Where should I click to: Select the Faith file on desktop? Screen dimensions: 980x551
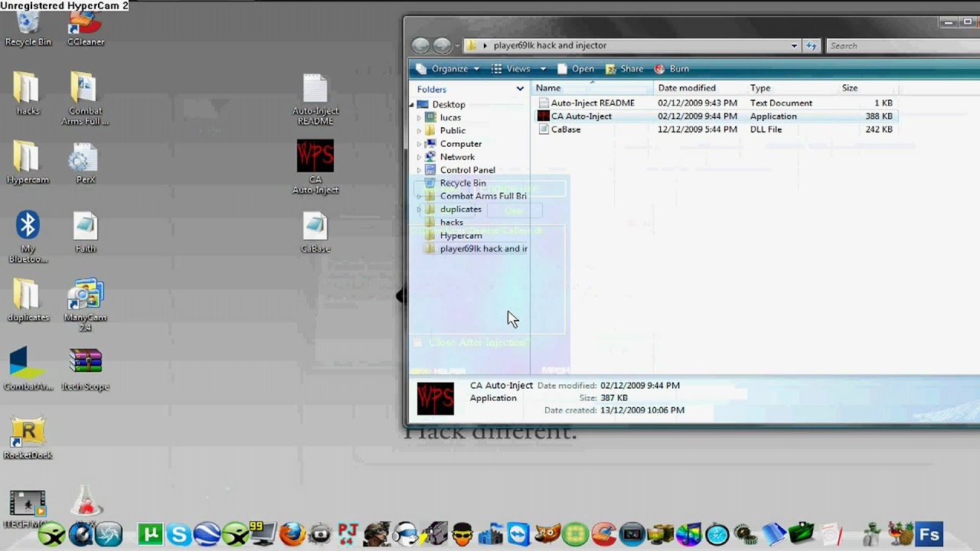(x=85, y=231)
